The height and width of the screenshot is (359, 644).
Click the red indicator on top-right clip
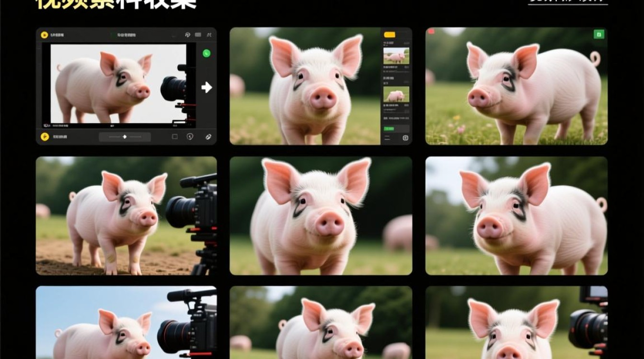pos(431,32)
